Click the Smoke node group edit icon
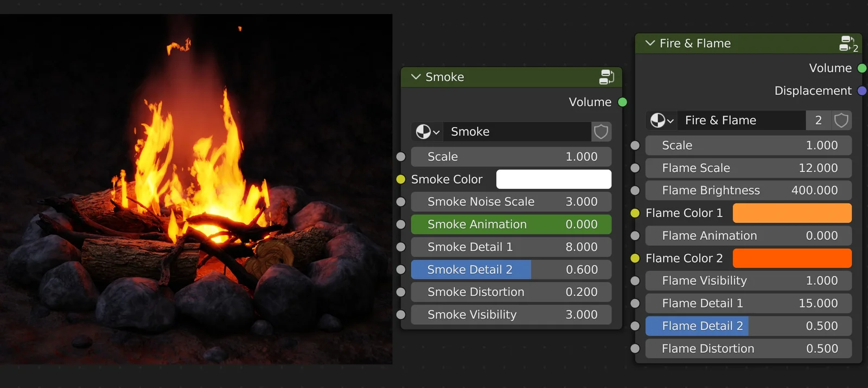 606,77
